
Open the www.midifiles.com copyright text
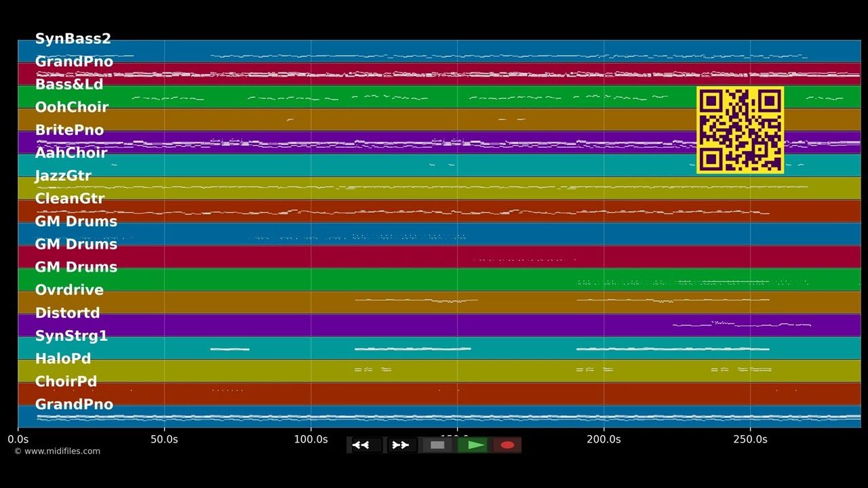click(57, 451)
